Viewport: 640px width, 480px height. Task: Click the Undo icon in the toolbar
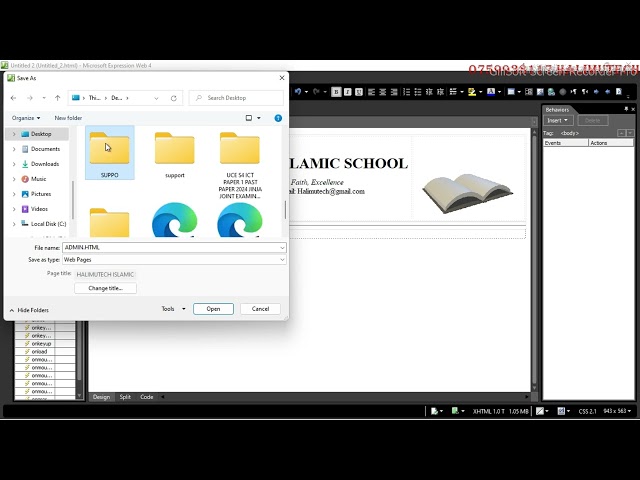(x=298, y=92)
